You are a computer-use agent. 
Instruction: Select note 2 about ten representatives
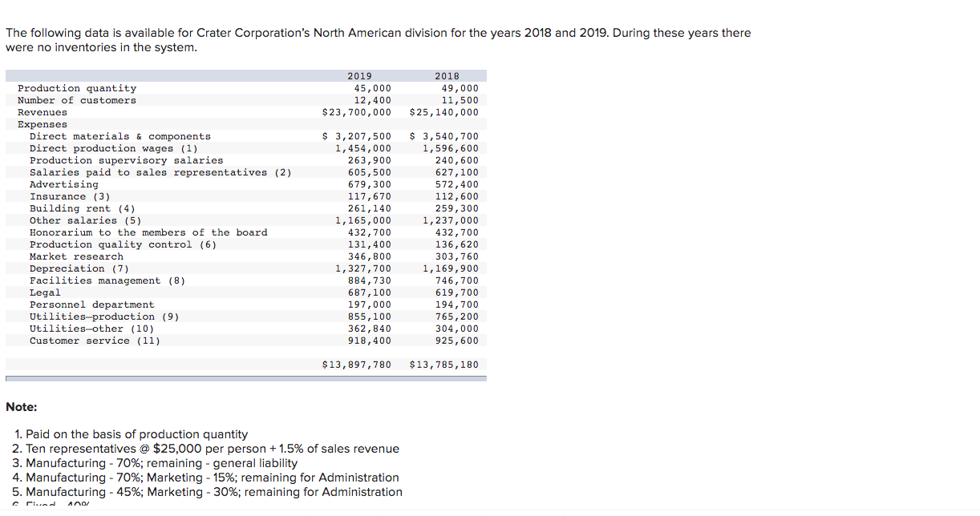coord(206,449)
